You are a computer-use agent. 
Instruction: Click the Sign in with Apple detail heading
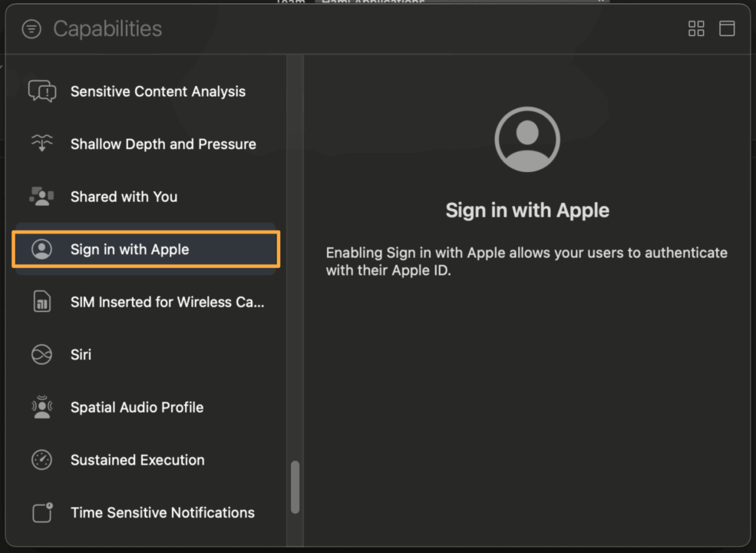point(527,210)
